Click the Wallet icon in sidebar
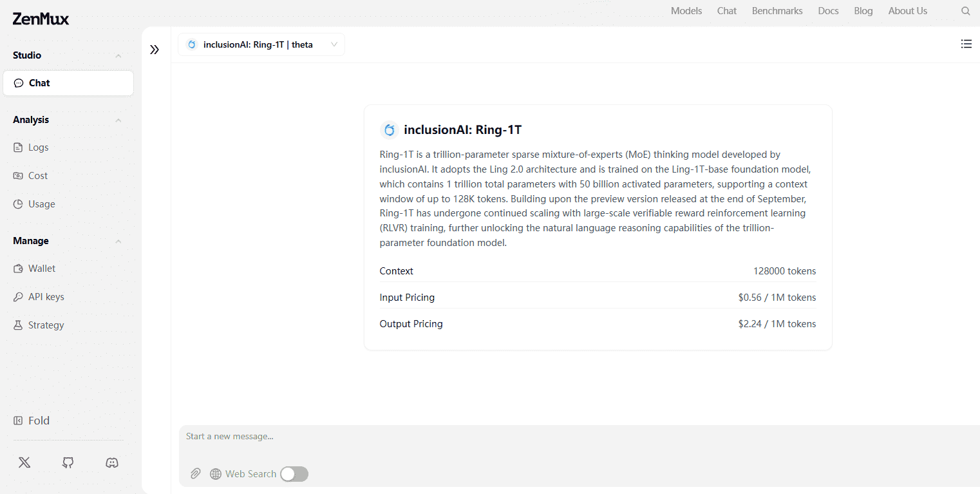The image size is (980, 494). pyautogui.click(x=18, y=269)
